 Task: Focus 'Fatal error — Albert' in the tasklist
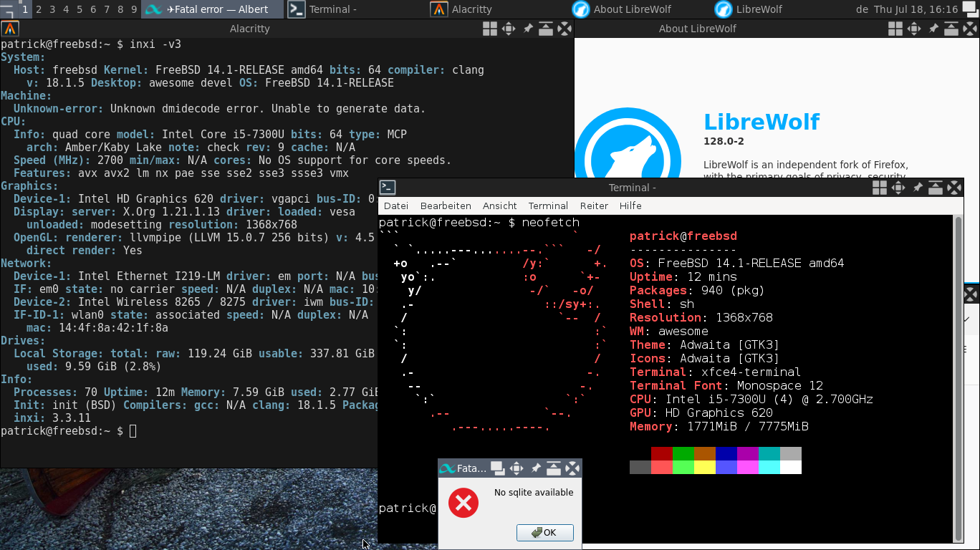(x=213, y=9)
